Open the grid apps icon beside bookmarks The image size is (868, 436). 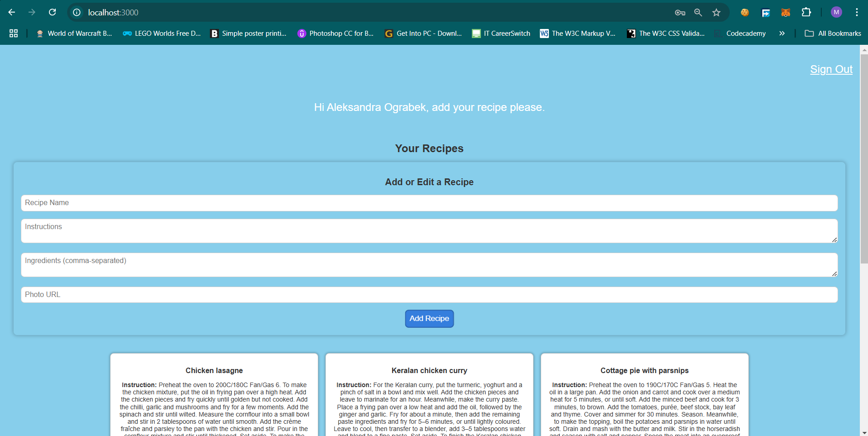(13, 33)
